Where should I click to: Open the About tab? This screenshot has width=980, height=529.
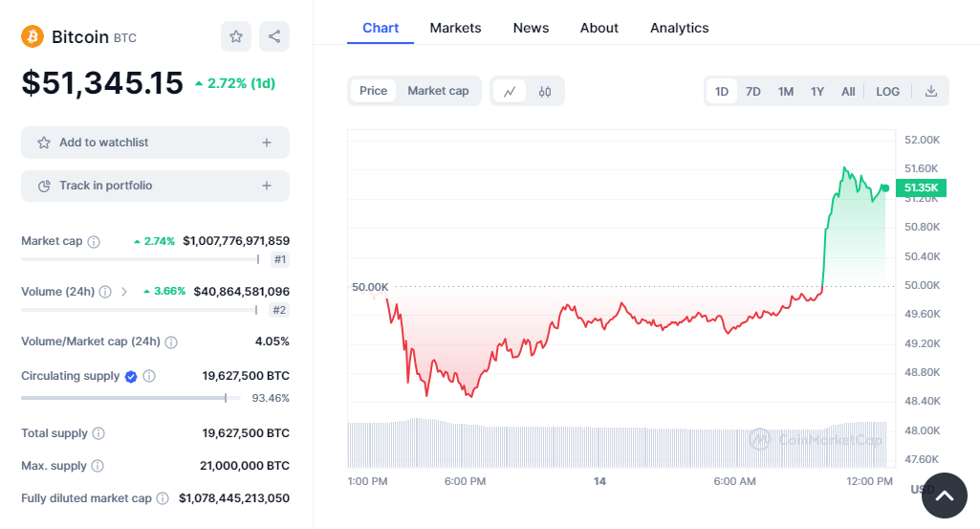pyautogui.click(x=599, y=28)
